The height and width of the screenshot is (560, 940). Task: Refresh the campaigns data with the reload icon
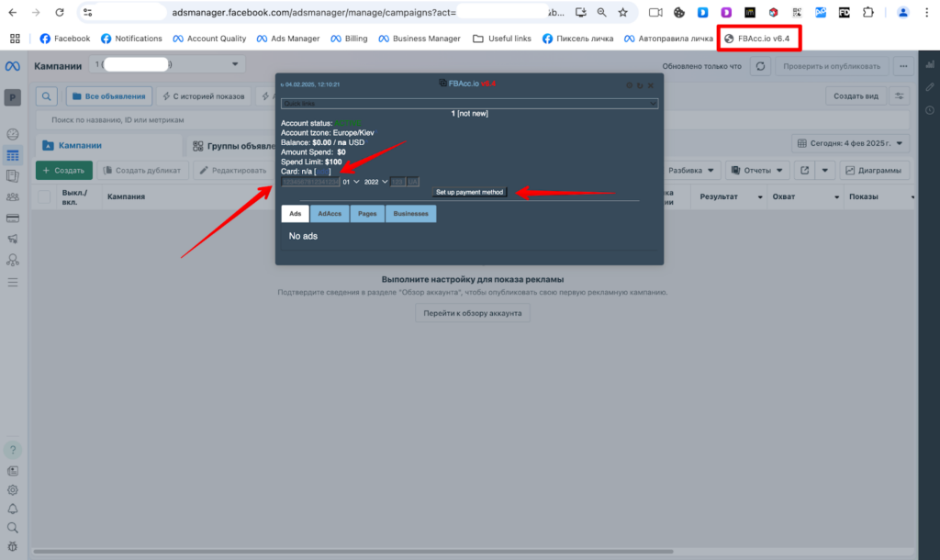[x=760, y=66]
